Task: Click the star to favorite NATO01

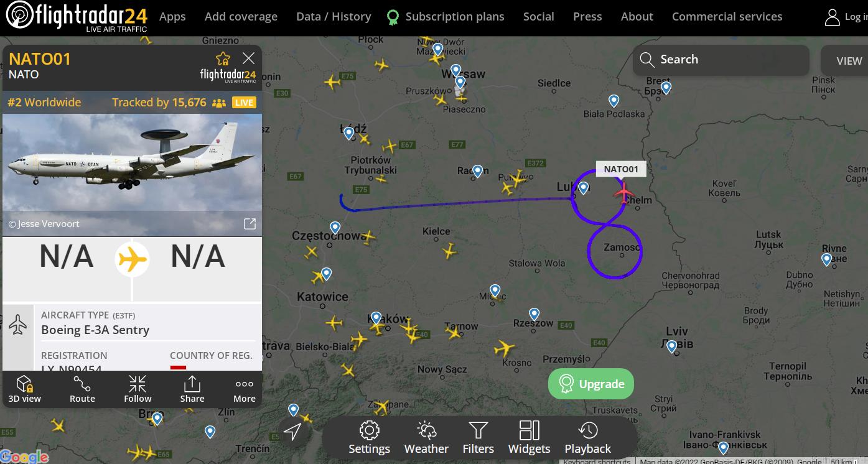Action: pyautogui.click(x=223, y=58)
